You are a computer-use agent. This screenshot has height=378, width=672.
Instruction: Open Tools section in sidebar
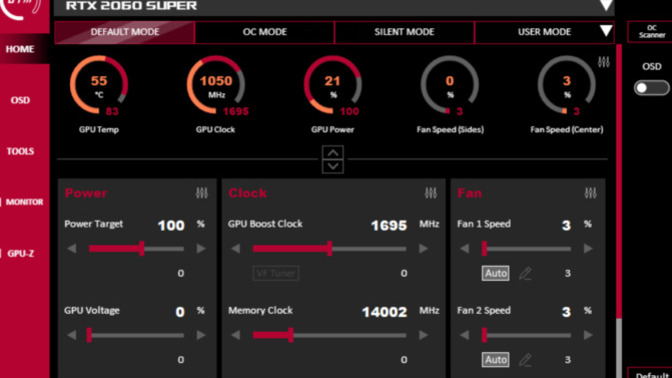20,151
